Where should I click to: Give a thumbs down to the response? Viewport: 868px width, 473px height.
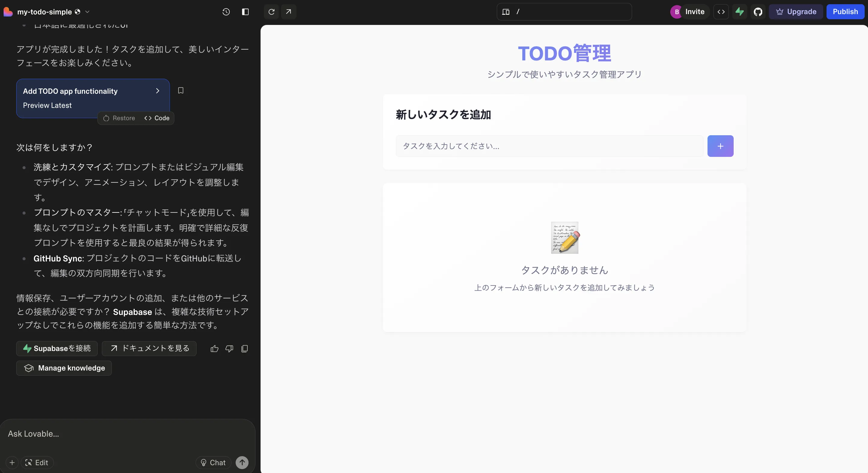pos(229,349)
